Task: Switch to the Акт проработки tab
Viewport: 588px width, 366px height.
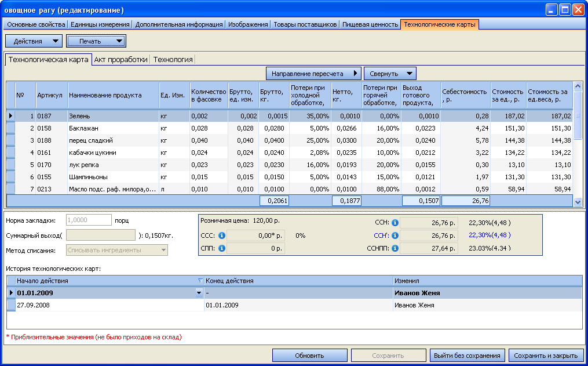Action: (120, 59)
